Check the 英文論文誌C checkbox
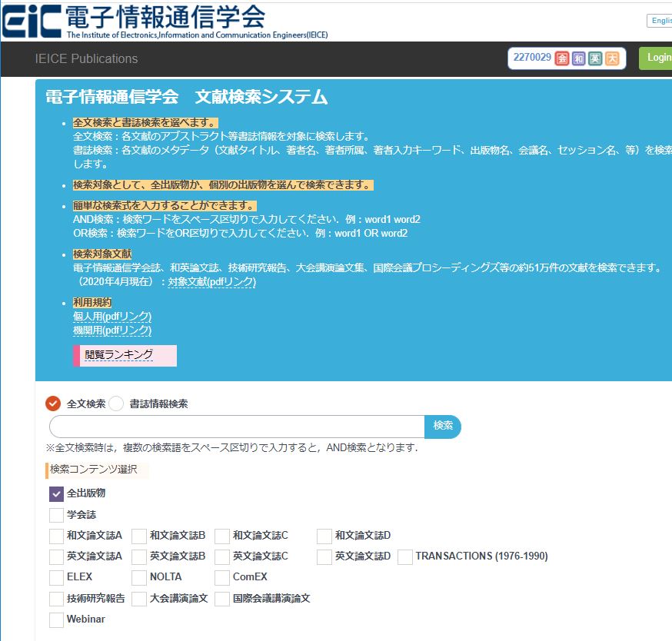The width and height of the screenshot is (672, 641). pos(222,556)
